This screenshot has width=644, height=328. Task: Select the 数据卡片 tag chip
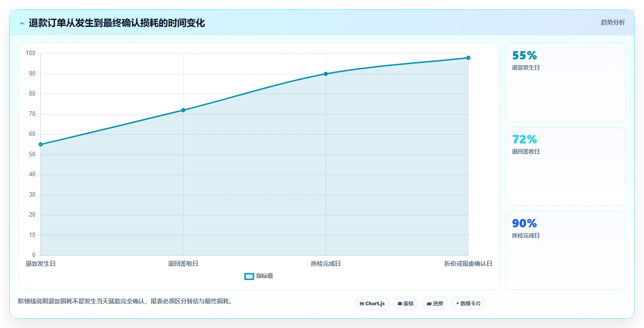coord(468,303)
